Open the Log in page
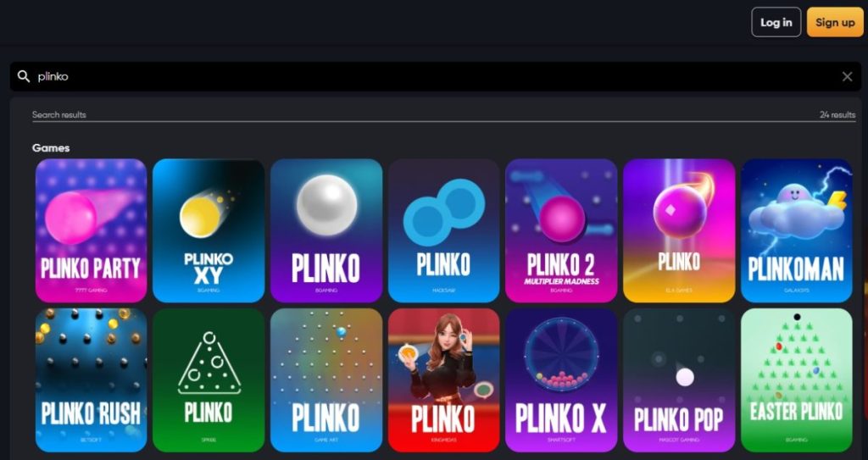 pos(776,22)
